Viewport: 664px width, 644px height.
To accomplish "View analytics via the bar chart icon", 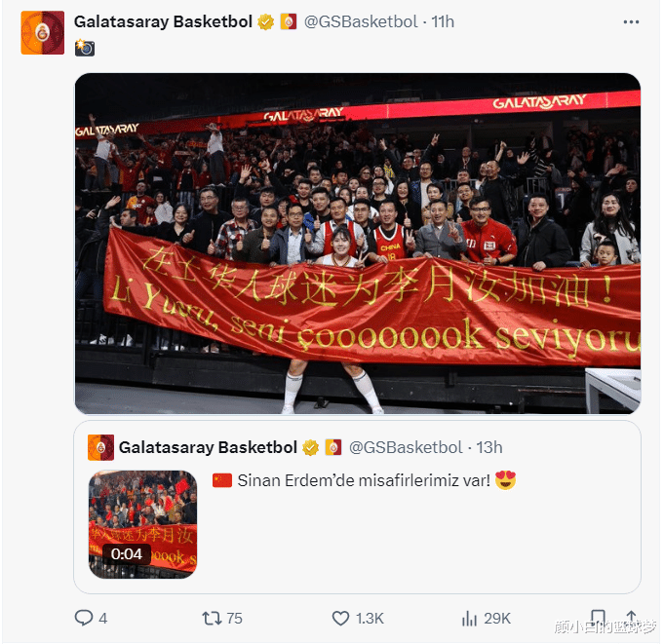I will pos(469,619).
